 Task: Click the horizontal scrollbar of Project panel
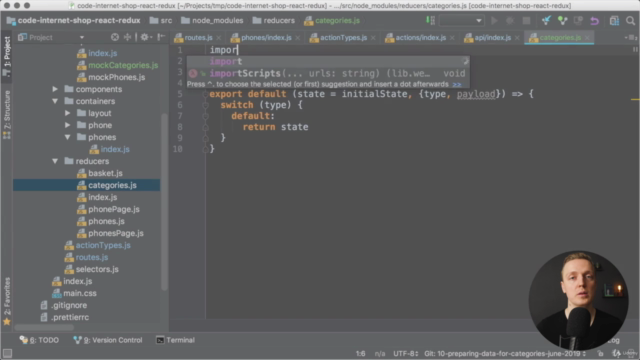pos(44,327)
